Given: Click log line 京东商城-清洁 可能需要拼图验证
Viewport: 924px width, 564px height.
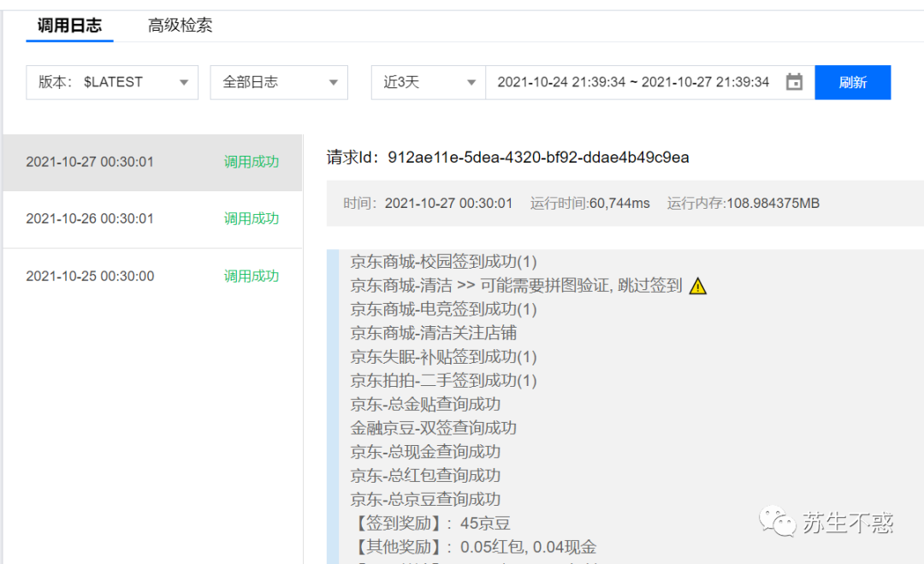Looking at the screenshot, I should (x=516, y=286).
